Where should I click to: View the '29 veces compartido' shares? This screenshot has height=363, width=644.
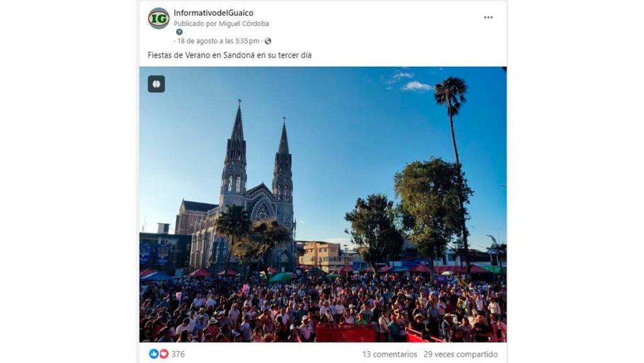[460, 354]
